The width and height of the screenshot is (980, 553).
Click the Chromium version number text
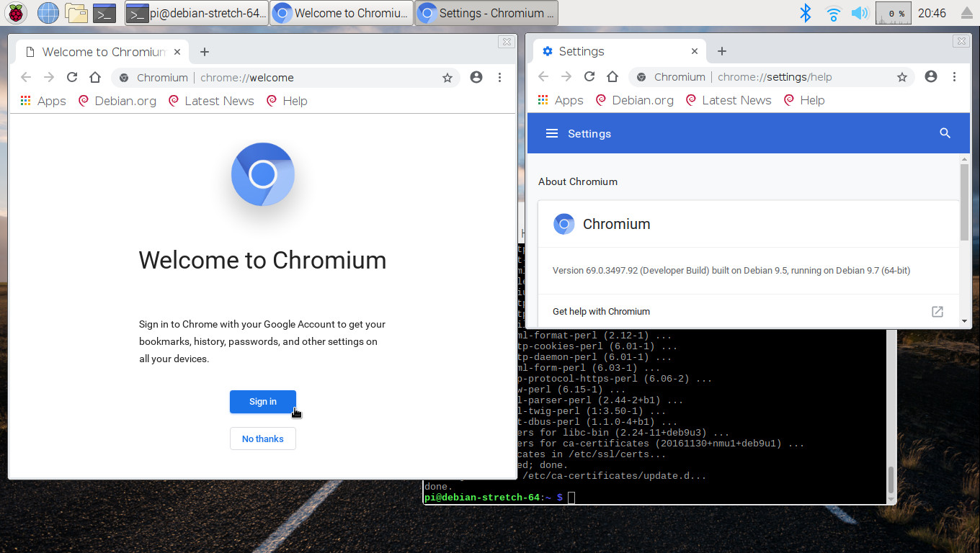pyautogui.click(x=731, y=271)
